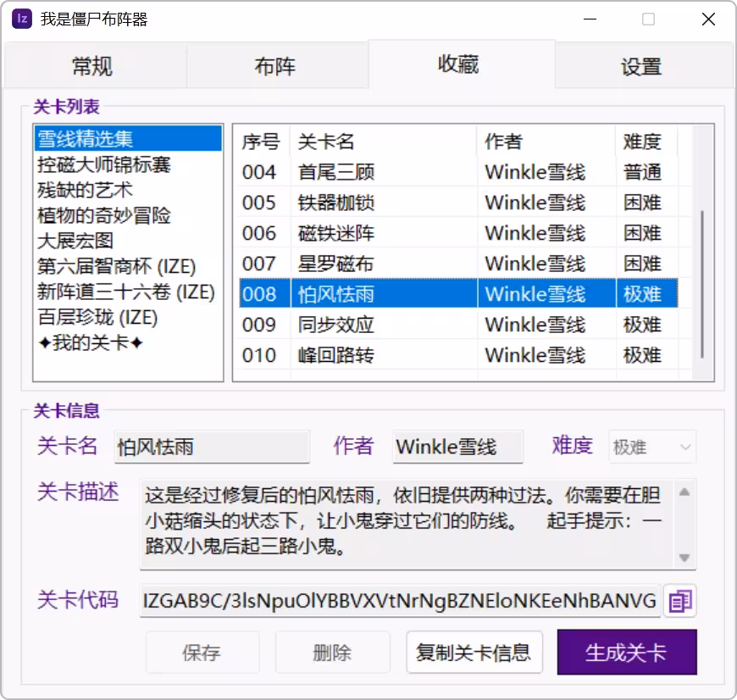Sort by the 作者 column header
This screenshot has height=700, width=737.
click(x=546, y=141)
